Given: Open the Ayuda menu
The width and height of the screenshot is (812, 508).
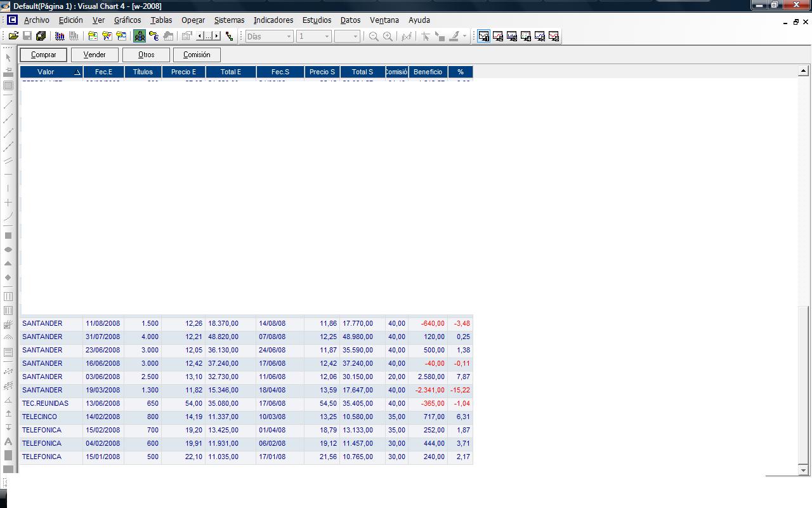Looking at the screenshot, I should (x=419, y=20).
